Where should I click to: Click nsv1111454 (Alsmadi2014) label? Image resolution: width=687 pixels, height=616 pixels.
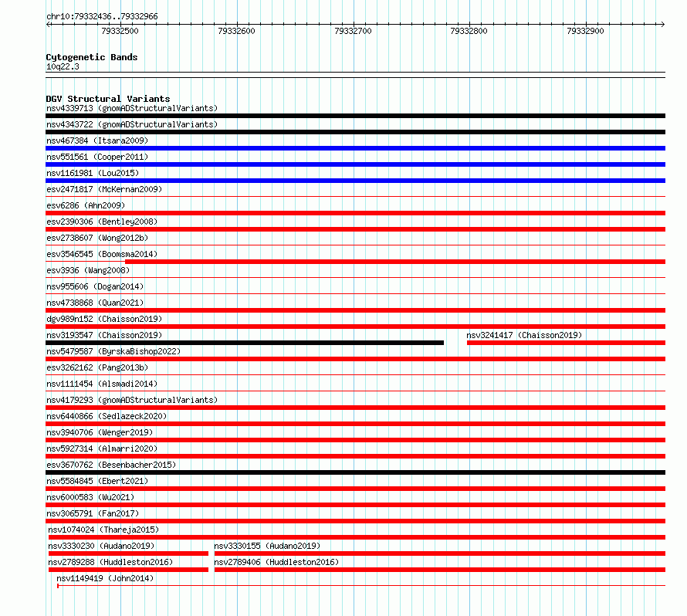click(102, 384)
